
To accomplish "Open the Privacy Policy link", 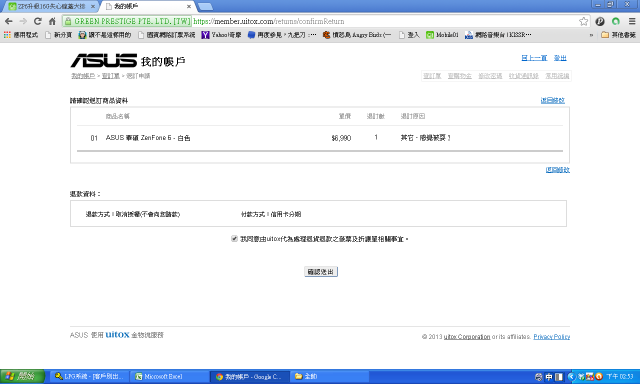I will point(552,337).
